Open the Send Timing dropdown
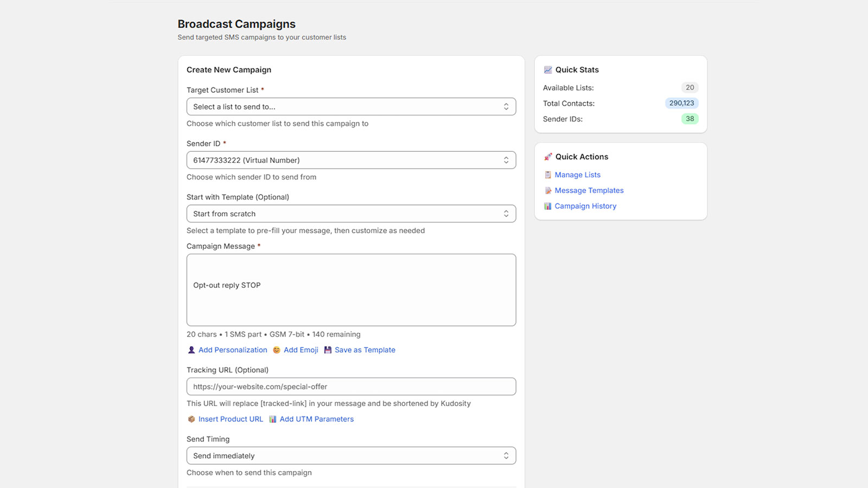Screen dimensions: 868x488 351,455
